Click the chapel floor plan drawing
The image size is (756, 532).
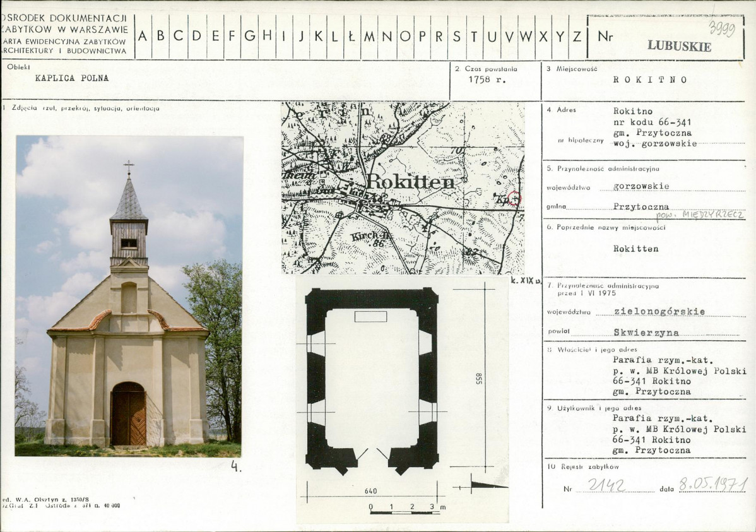(372, 381)
